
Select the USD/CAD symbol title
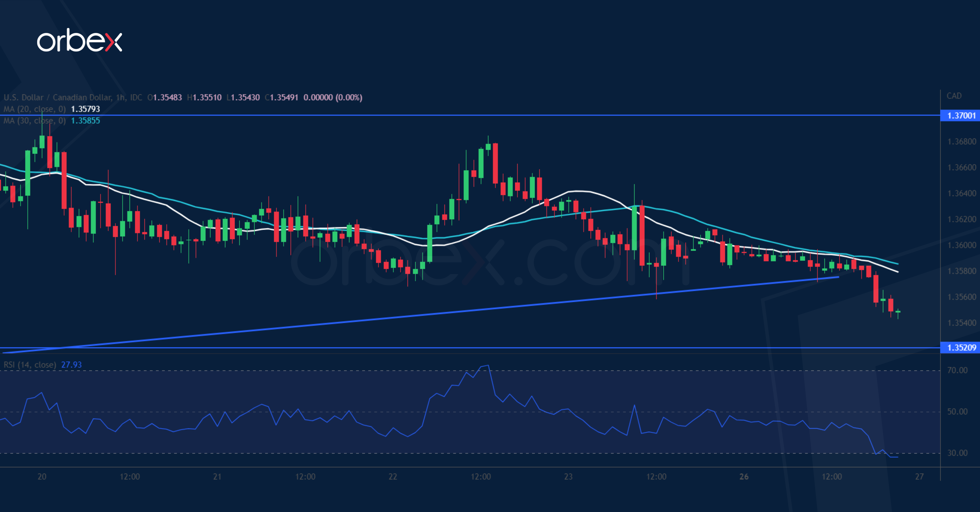[57, 97]
